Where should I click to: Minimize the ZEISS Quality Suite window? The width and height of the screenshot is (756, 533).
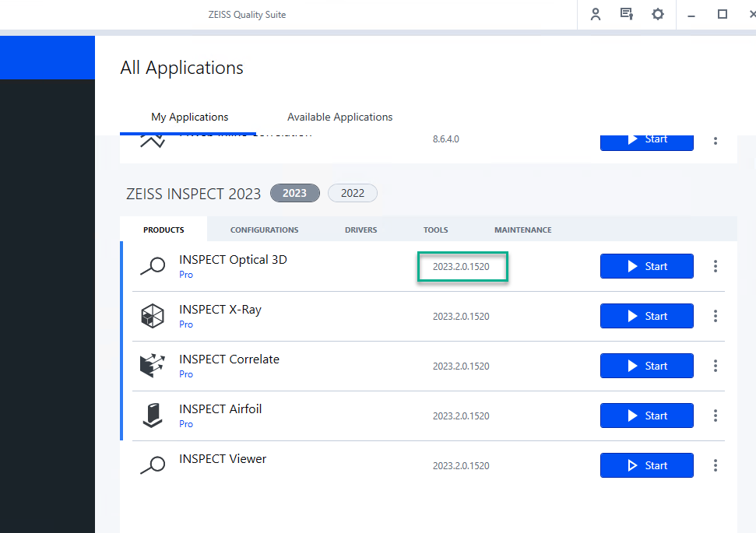691,15
